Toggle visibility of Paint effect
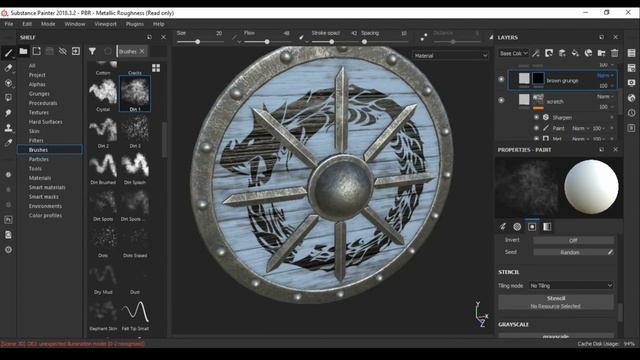The height and width of the screenshot is (360, 640). 536,128
